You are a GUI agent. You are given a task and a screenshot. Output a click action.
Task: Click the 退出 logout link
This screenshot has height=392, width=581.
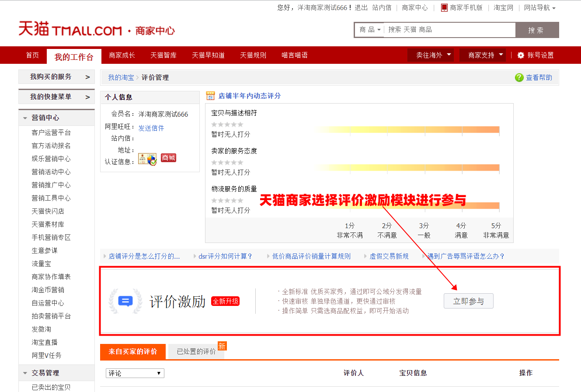click(x=361, y=7)
